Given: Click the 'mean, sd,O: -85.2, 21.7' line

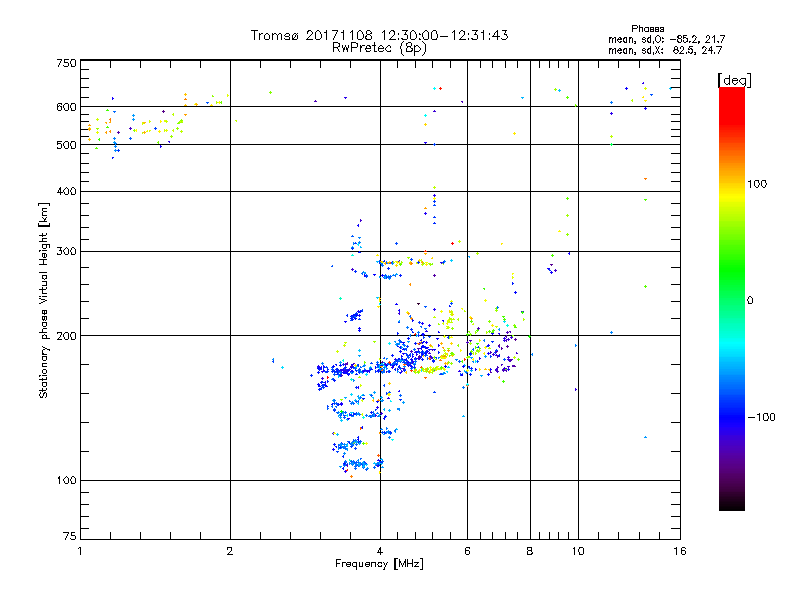Looking at the screenshot, I should coord(666,39).
